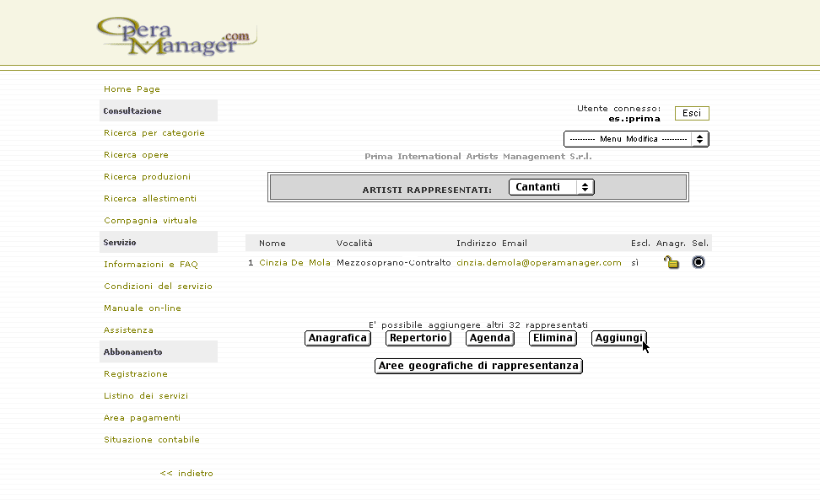Open the Repertorio button
This screenshot has width=820, height=504.
coord(418,338)
